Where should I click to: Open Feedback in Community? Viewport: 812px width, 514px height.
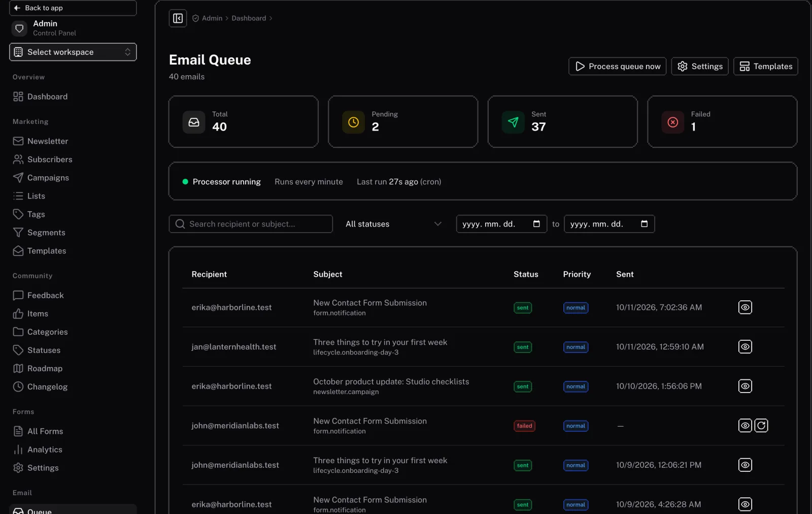point(73,296)
